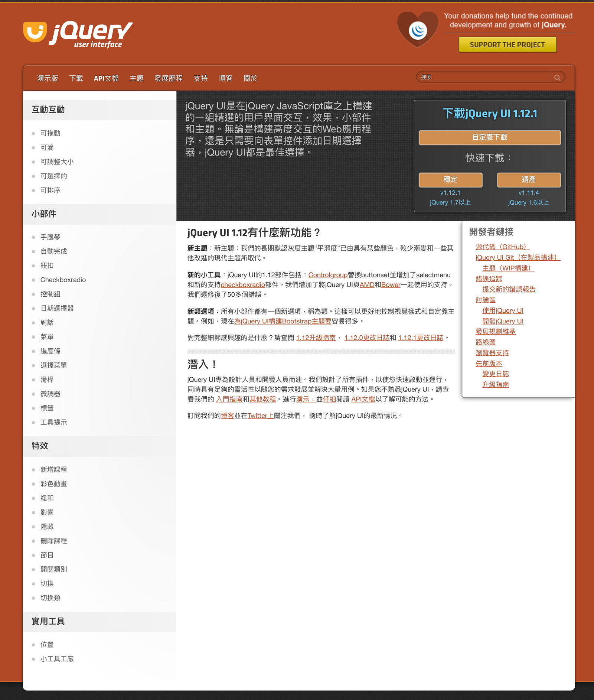Click the 自定義下載 button
594x700 pixels.
pyautogui.click(x=490, y=137)
